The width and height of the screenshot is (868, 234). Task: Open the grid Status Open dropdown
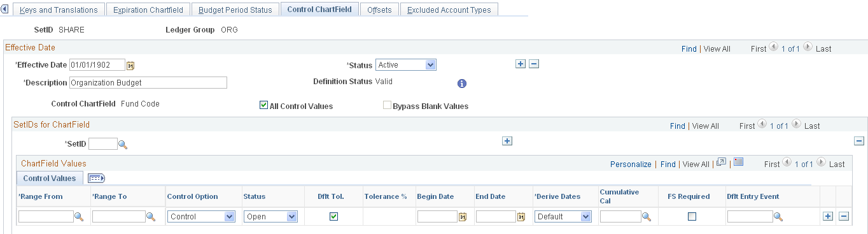click(x=270, y=217)
